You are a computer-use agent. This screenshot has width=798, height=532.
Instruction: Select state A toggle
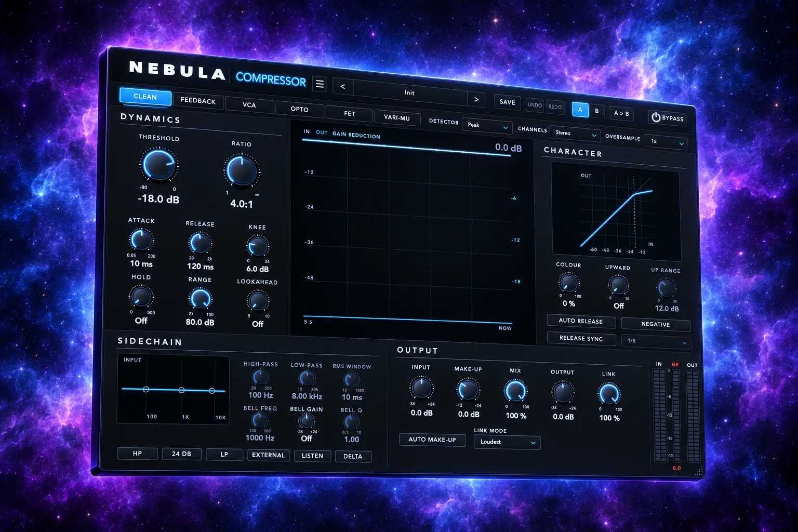coord(580,110)
